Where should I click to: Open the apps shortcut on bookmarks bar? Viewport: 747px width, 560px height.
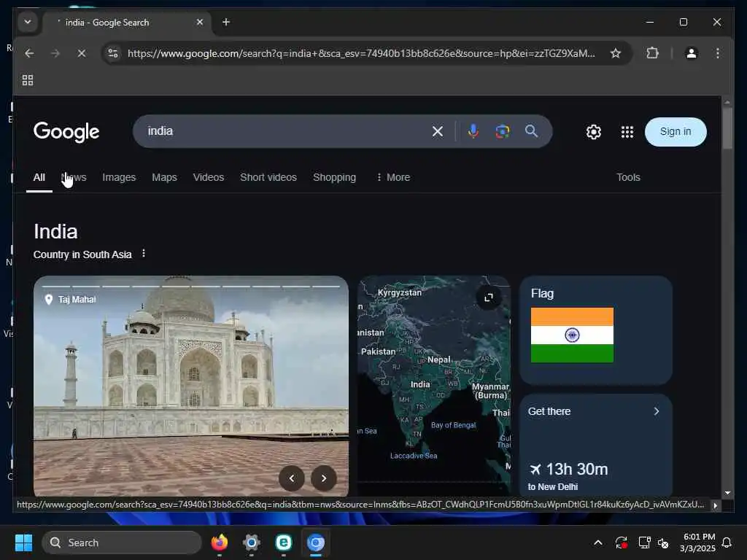coord(28,80)
